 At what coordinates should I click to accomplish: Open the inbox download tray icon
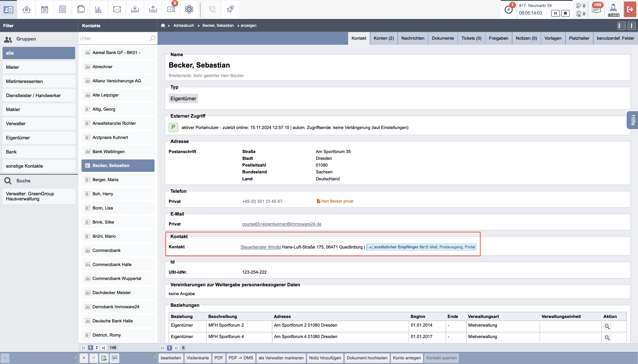point(135,10)
